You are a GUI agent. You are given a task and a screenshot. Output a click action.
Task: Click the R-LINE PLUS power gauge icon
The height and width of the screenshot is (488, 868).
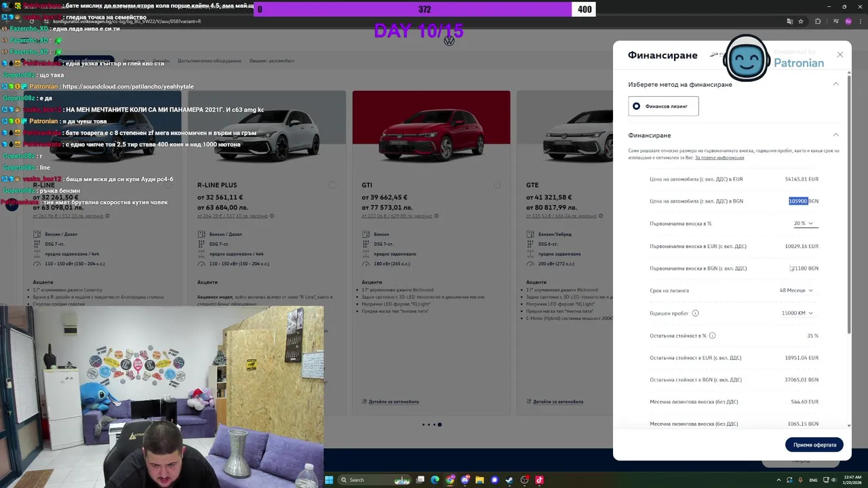point(201,264)
